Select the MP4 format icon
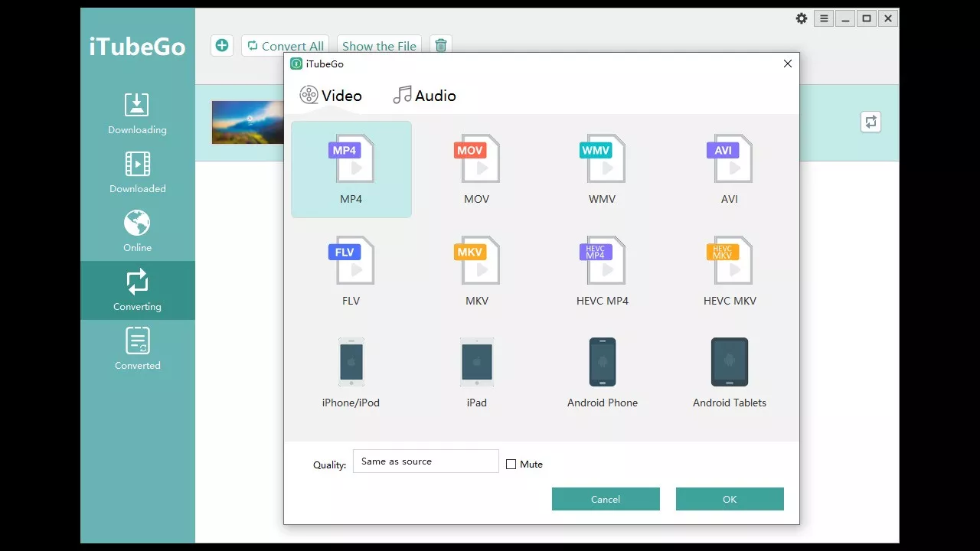 351,159
